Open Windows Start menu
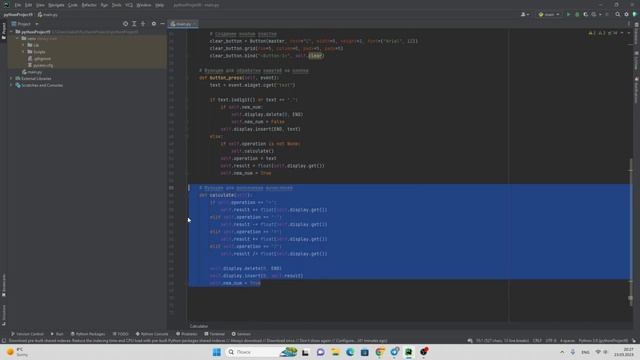This screenshot has width=640, height=360. (217, 352)
